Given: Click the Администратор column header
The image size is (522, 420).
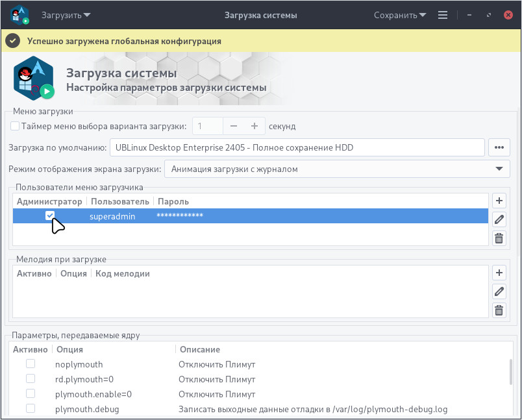Looking at the screenshot, I should [49, 202].
